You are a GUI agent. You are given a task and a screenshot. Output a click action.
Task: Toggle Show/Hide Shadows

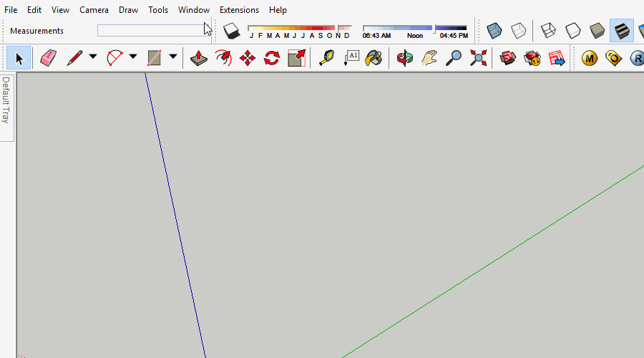pos(232,31)
